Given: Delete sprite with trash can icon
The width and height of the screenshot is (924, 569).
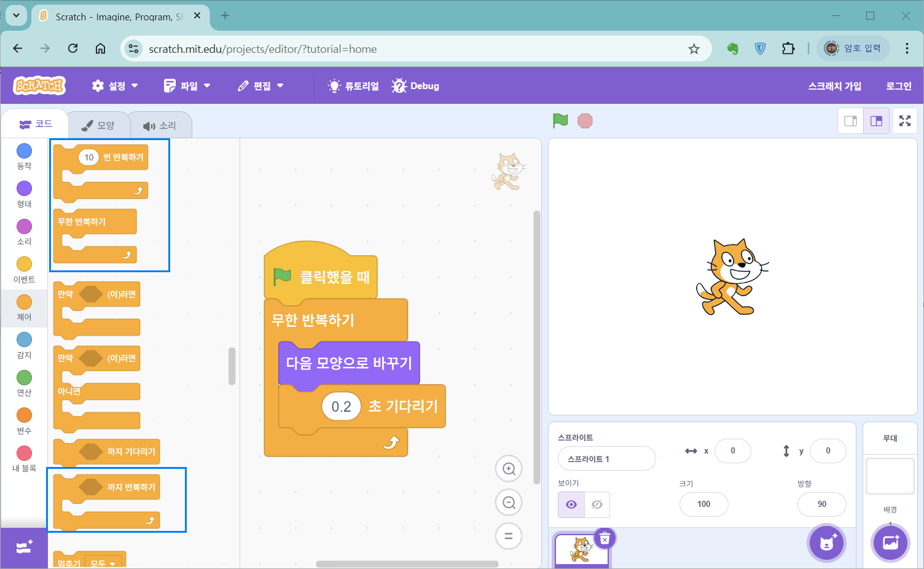Looking at the screenshot, I should (605, 539).
